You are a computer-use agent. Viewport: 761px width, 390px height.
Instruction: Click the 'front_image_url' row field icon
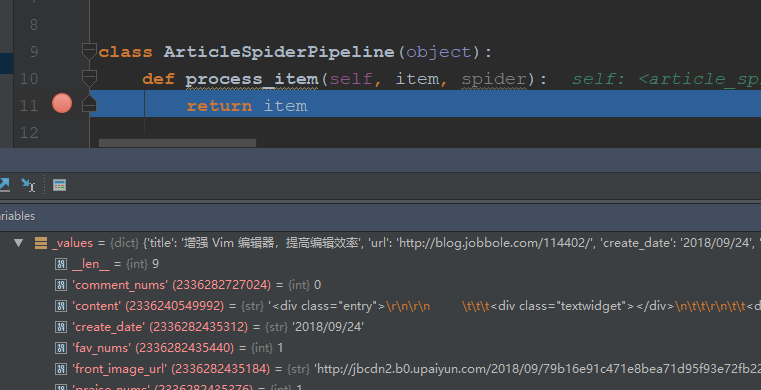click(x=61, y=369)
